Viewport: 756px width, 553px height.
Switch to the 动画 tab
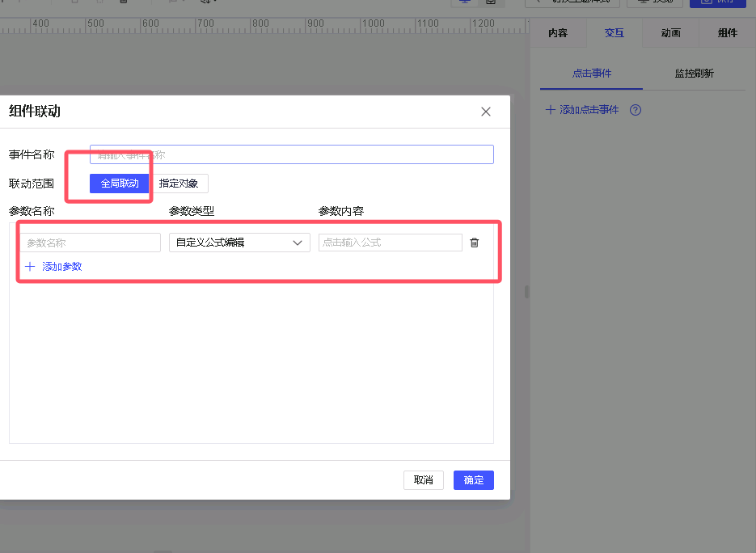[670, 33]
